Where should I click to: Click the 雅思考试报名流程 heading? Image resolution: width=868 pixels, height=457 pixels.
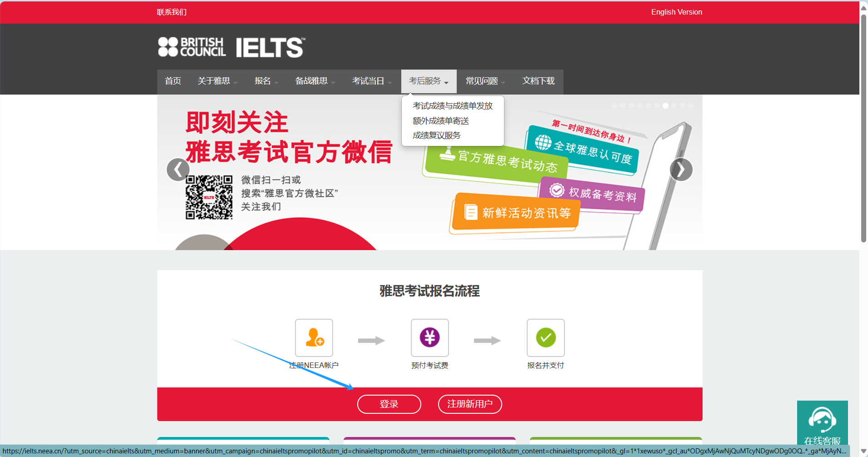[x=430, y=291]
